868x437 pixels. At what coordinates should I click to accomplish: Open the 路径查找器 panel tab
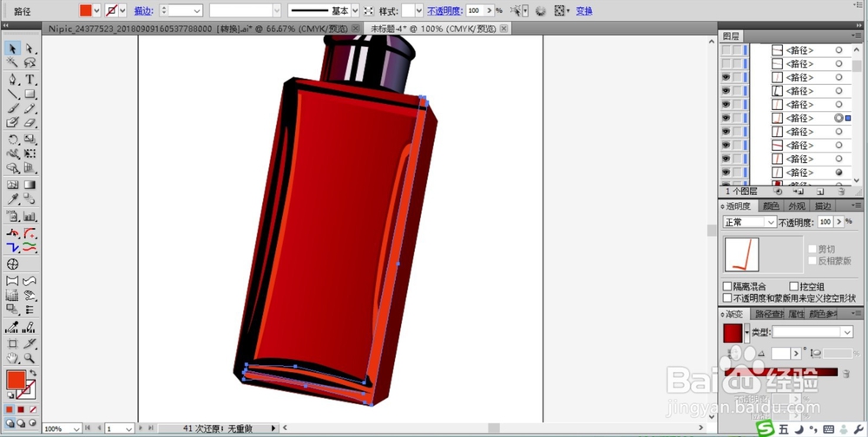coord(769,314)
